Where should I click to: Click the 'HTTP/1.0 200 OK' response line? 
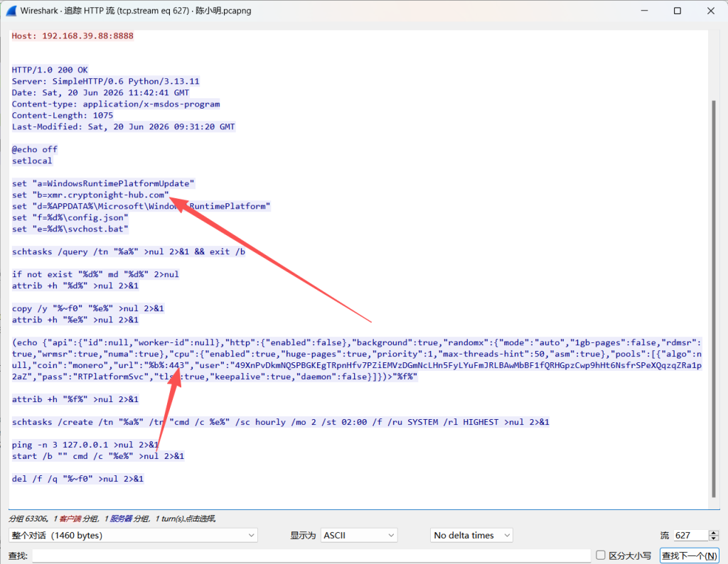(x=50, y=70)
